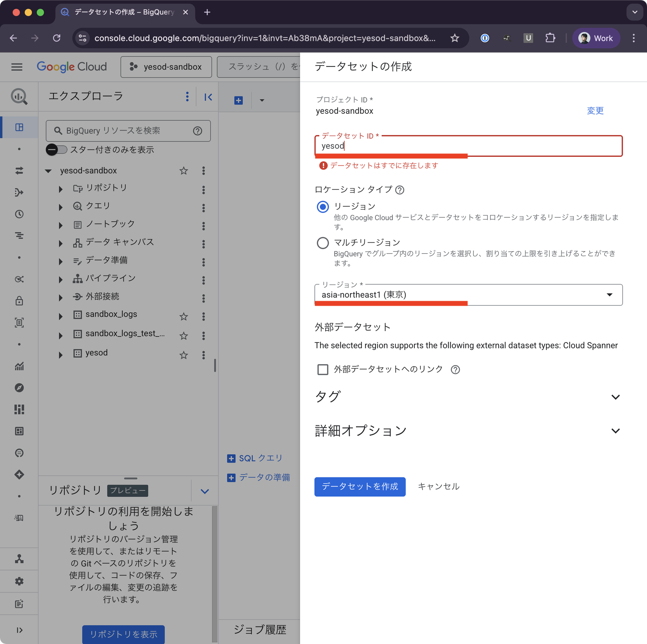The image size is (647, 644).
Task: Expand the sandbox_logs dataset node
Action: (61, 316)
